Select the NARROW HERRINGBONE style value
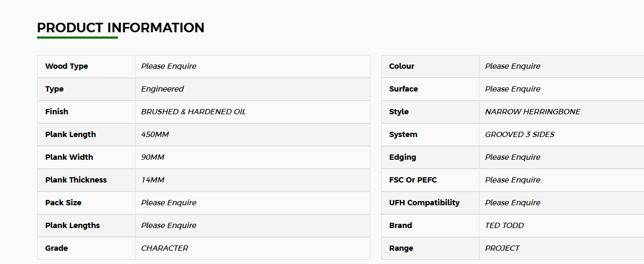The image size is (644, 264). pos(533,112)
